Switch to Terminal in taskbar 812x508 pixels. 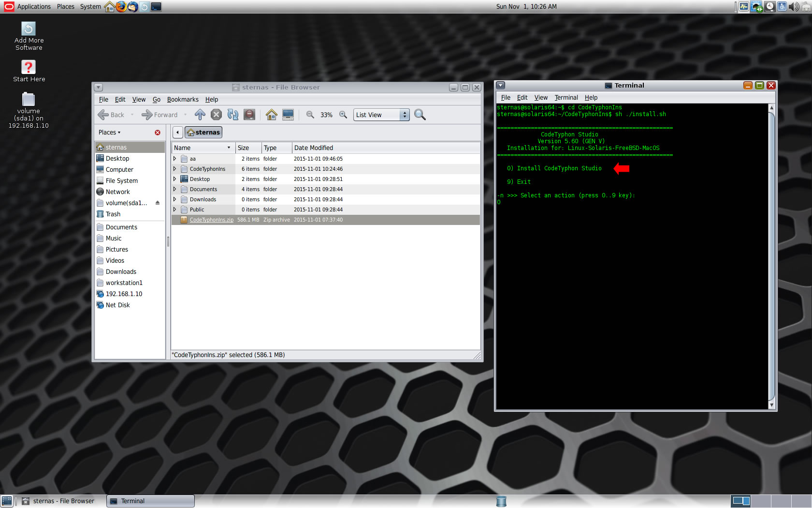(150, 501)
